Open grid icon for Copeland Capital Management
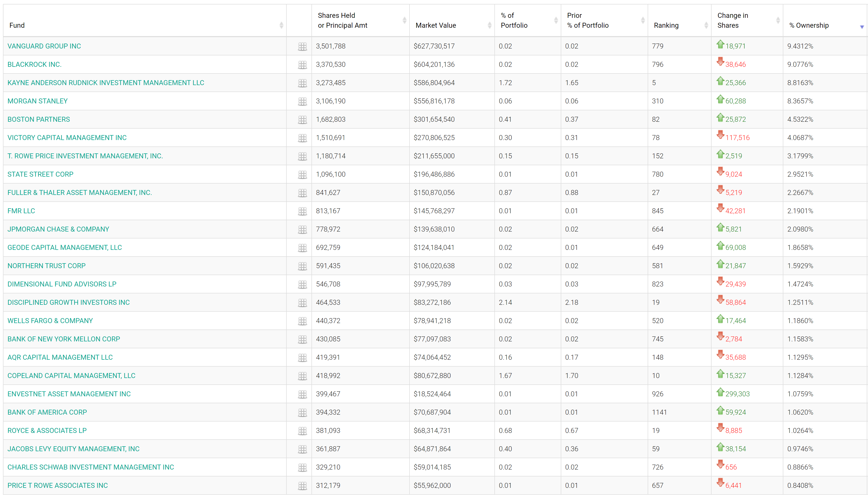 pos(302,376)
